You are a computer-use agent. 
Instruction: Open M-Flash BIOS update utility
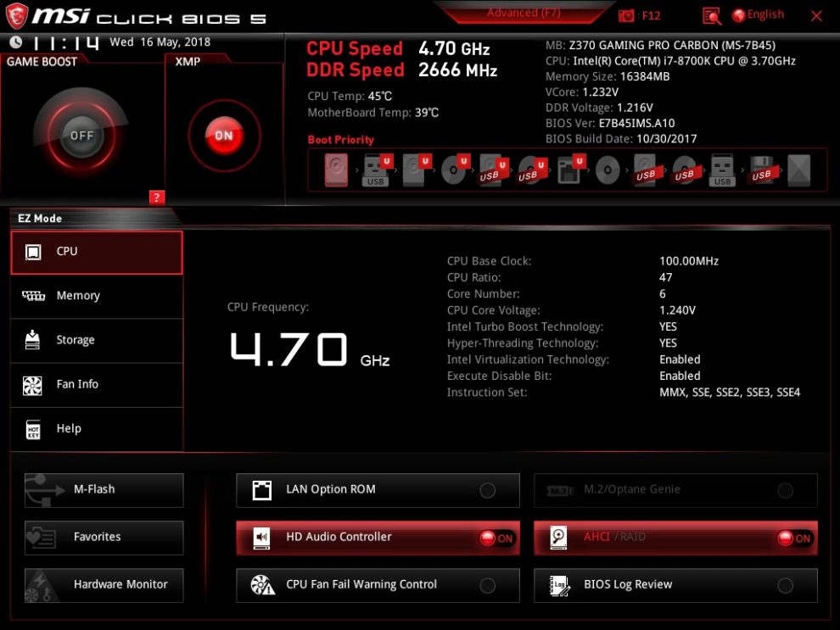(104, 489)
